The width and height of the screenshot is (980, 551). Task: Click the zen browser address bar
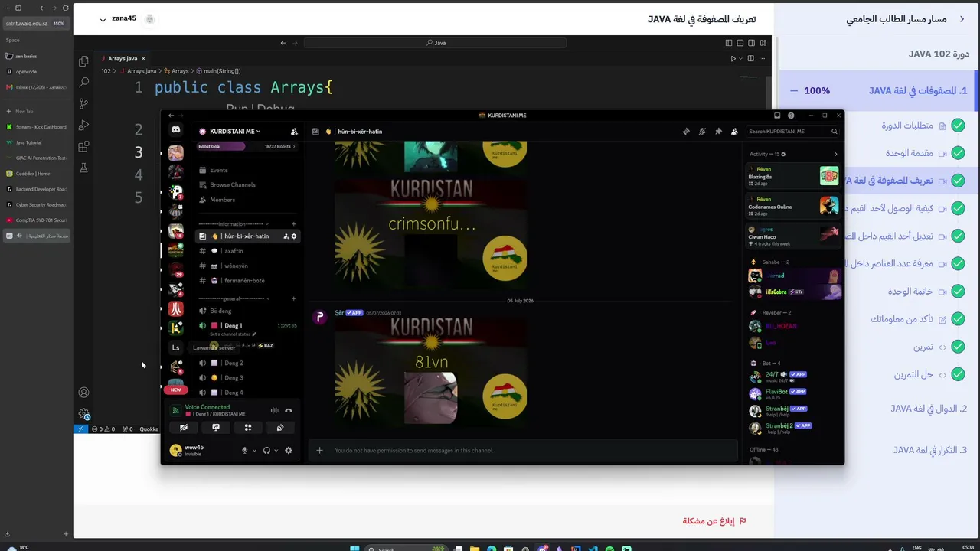(x=37, y=24)
